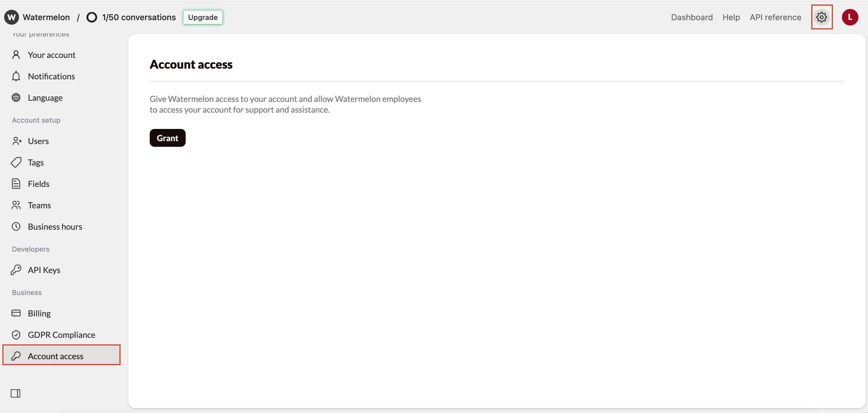Image resolution: width=868 pixels, height=413 pixels.
Task: Click the tag icon beside Tags
Action: [x=16, y=162]
